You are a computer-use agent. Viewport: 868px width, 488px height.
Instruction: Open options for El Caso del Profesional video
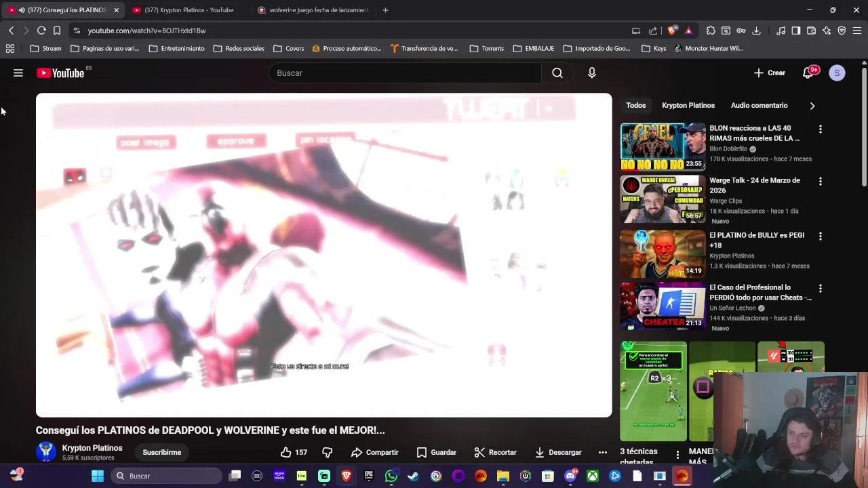tap(820, 288)
